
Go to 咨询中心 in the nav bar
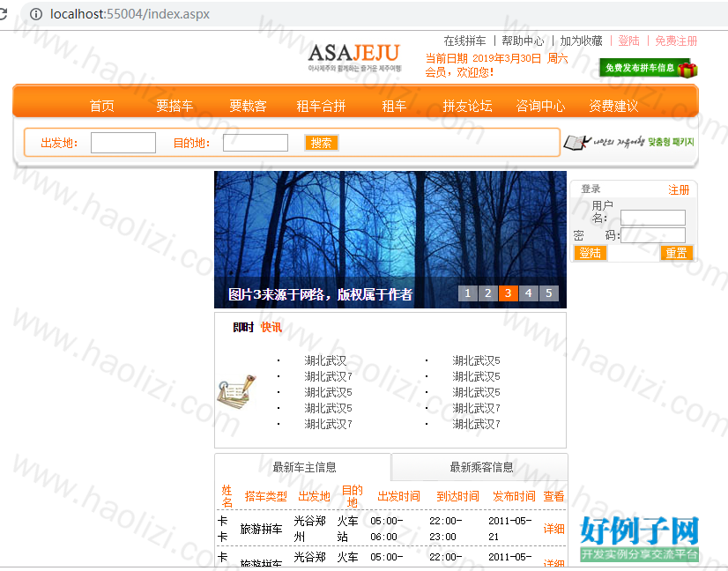(x=540, y=106)
